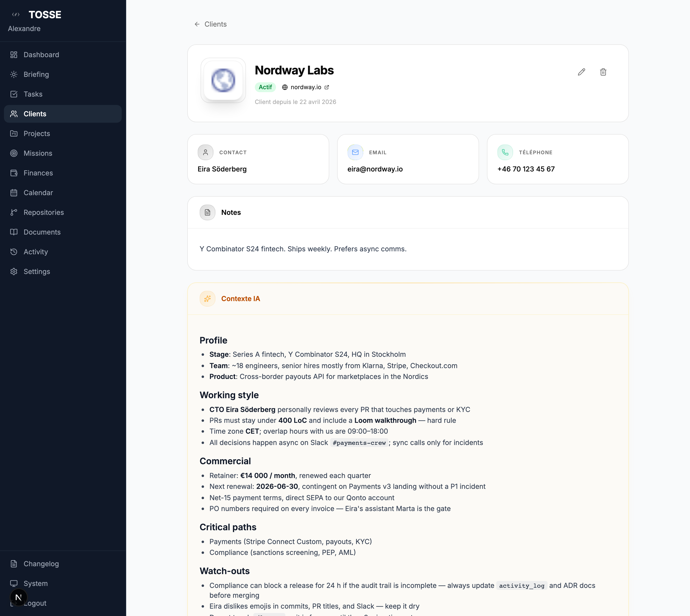The height and width of the screenshot is (616, 690).
Task: Click the back arrow to return to Clients
Action: point(197,24)
